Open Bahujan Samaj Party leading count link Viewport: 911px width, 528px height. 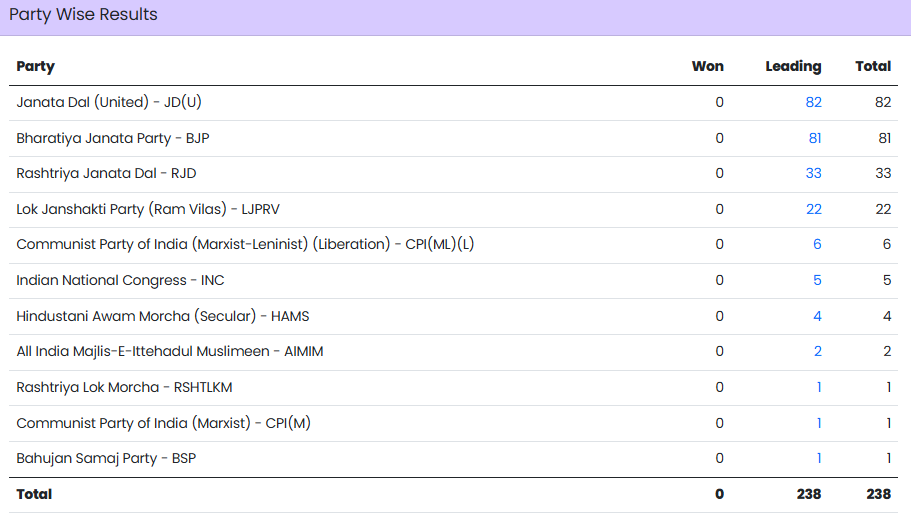819,458
